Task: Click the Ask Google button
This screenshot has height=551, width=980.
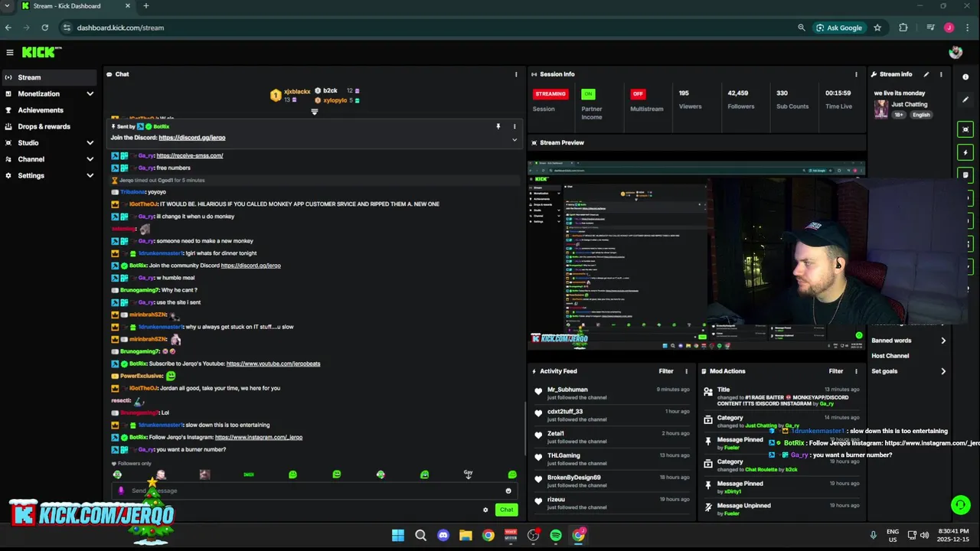Action: pyautogui.click(x=839, y=28)
